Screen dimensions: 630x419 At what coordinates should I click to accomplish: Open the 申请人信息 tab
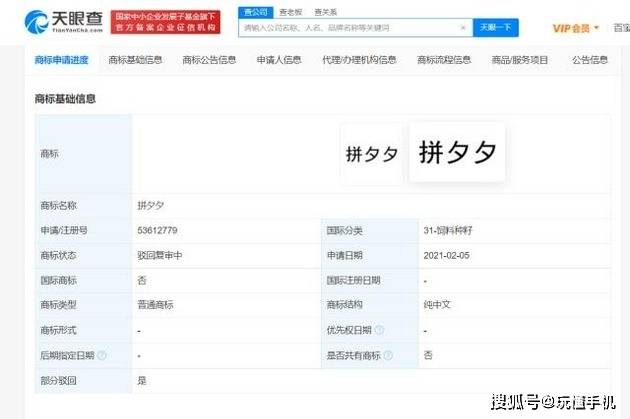click(x=278, y=60)
